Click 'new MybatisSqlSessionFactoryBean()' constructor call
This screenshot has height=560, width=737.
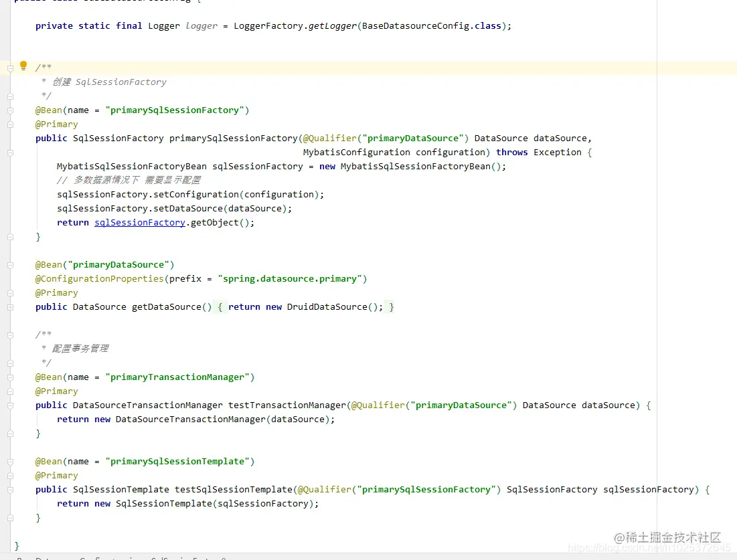tap(411, 167)
